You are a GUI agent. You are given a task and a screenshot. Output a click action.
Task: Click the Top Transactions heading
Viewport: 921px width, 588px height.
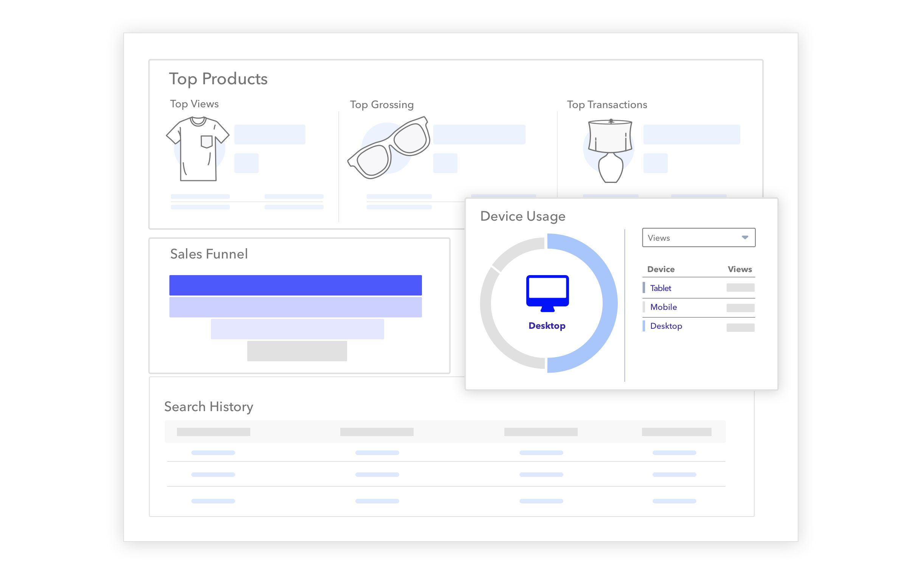[x=607, y=105]
